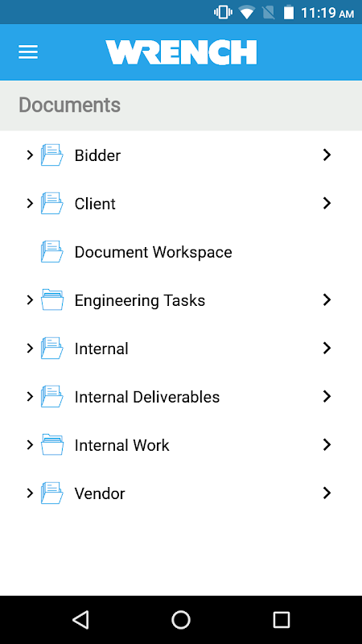The width and height of the screenshot is (362, 644).
Task: Tap the Document Workspace folder icon
Action: tap(52, 251)
